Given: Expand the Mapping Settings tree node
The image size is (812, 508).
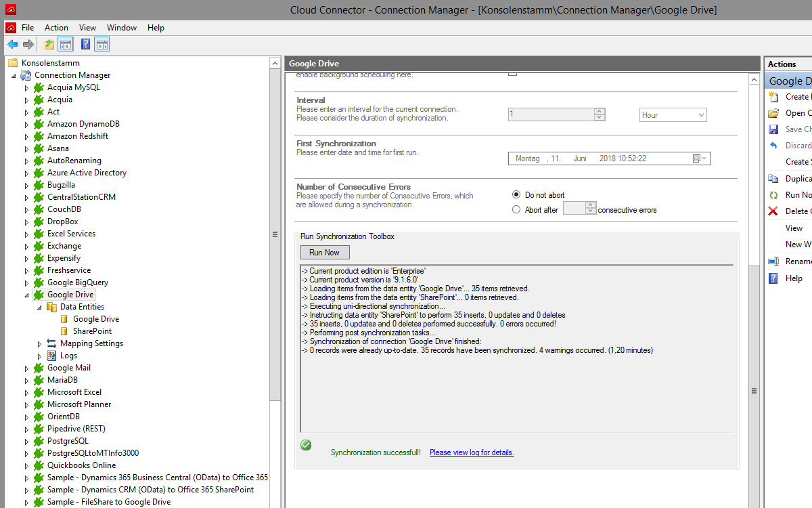Looking at the screenshot, I should tap(40, 344).
